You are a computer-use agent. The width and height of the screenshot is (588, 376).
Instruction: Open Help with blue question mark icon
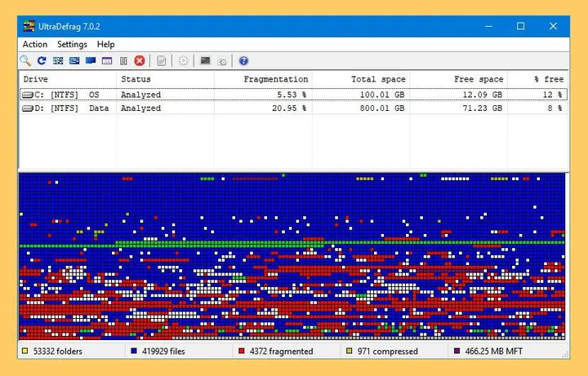(x=243, y=60)
